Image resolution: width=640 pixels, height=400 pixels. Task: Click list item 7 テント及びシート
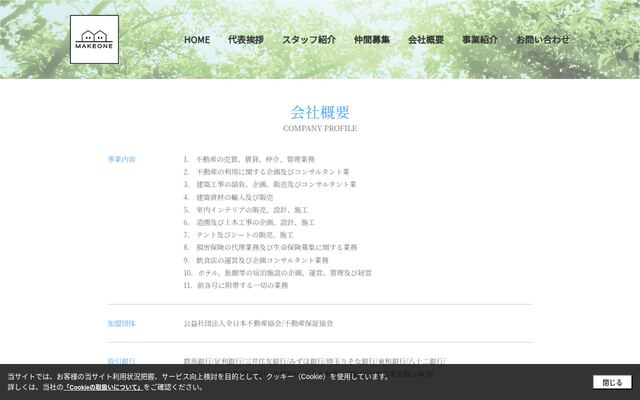pyautogui.click(x=239, y=235)
